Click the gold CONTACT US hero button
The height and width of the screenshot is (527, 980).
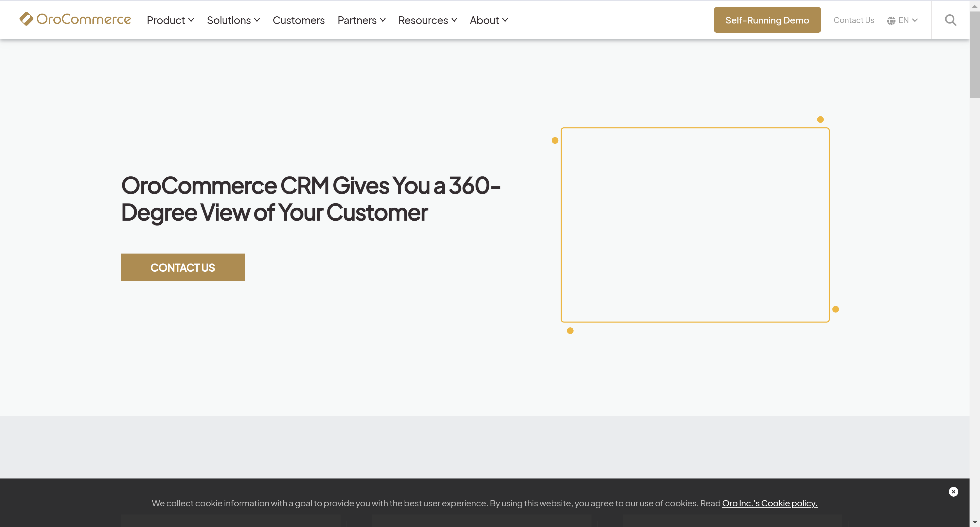[x=183, y=267]
